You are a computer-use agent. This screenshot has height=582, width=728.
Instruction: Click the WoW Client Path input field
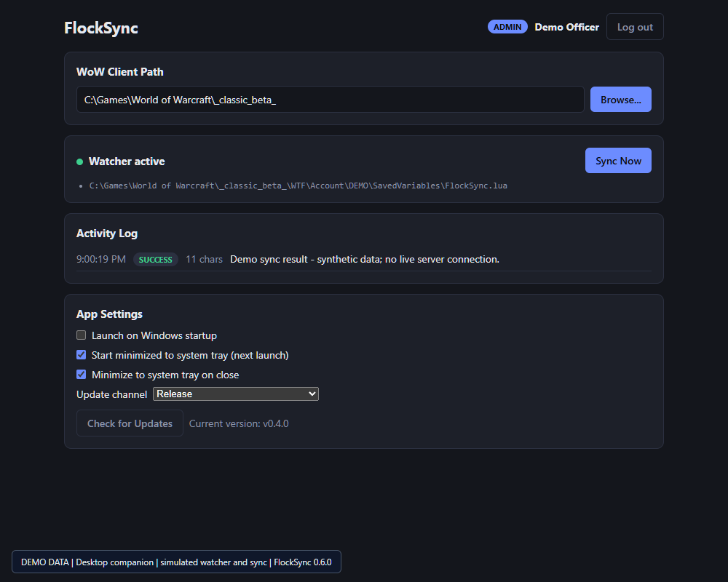pyautogui.click(x=330, y=100)
